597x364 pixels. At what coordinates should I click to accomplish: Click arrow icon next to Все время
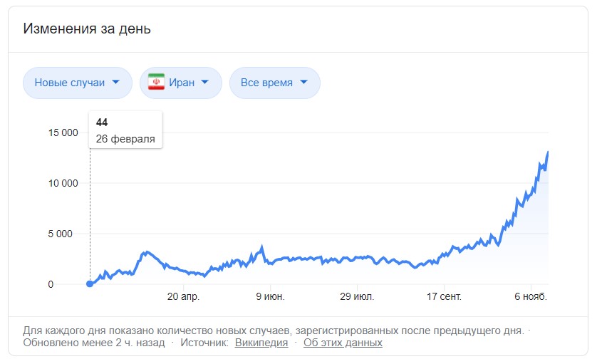(303, 82)
